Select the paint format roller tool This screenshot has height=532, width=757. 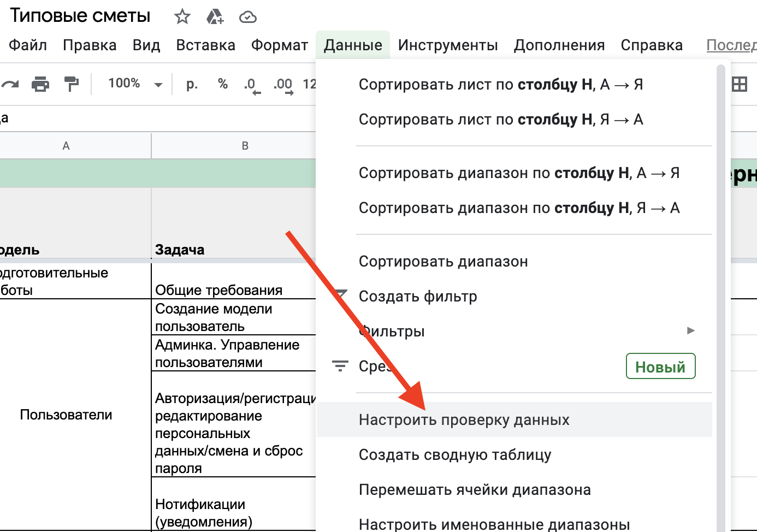72,84
